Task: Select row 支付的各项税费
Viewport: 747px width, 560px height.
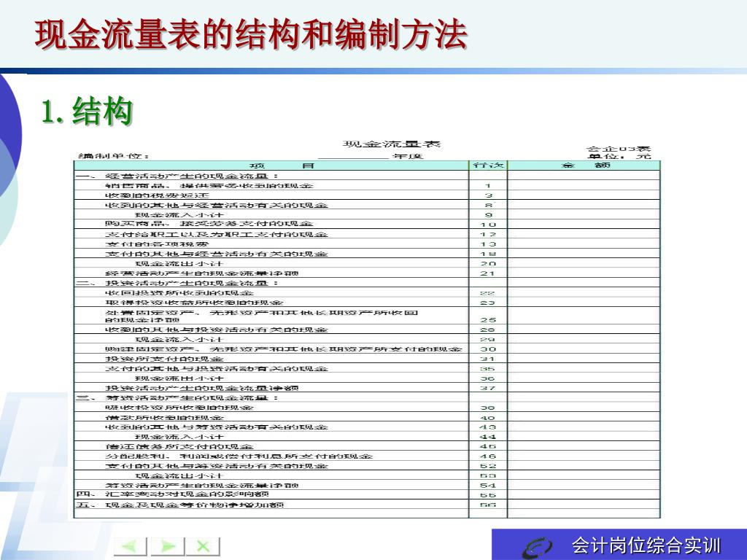Action: coord(367,244)
